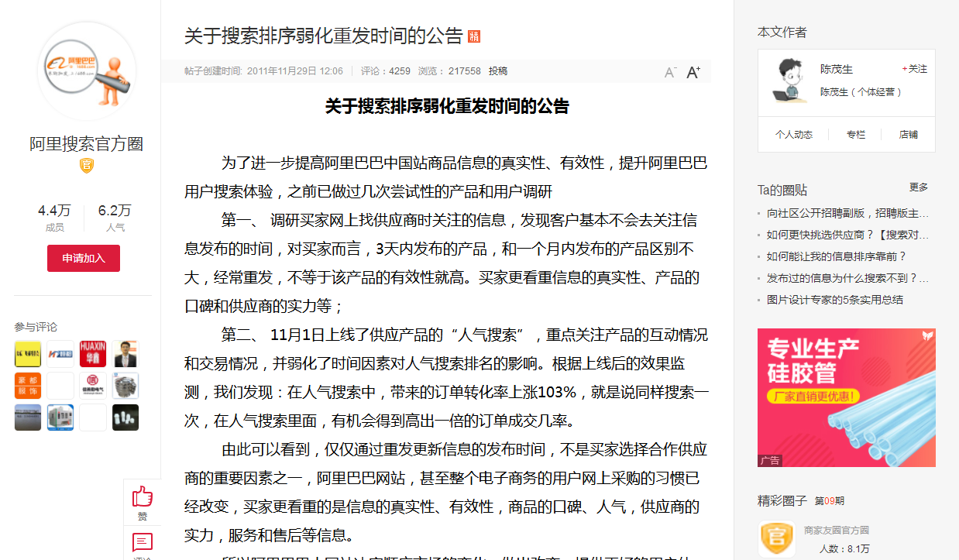Open post 发布过的信息为什么搜索不到？
The height and width of the screenshot is (560, 959).
click(x=847, y=278)
